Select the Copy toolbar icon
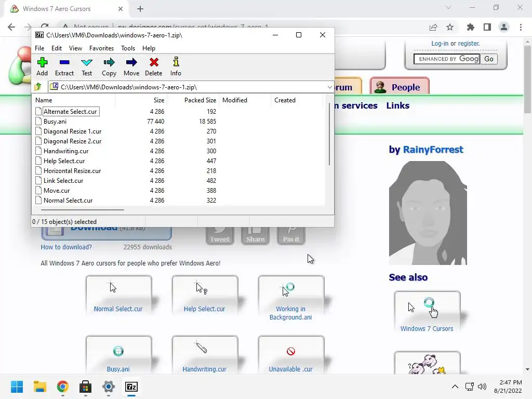 coord(109,66)
